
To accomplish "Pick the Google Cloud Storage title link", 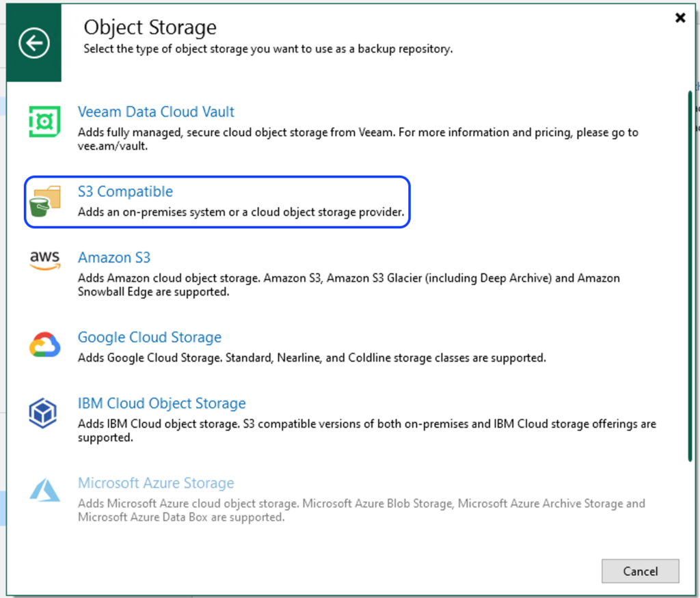I will (150, 338).
